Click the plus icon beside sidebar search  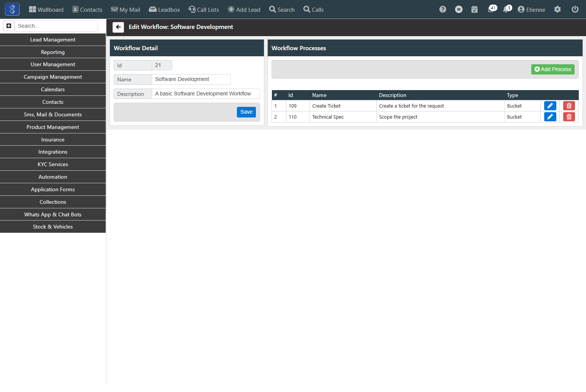point(9,26)
